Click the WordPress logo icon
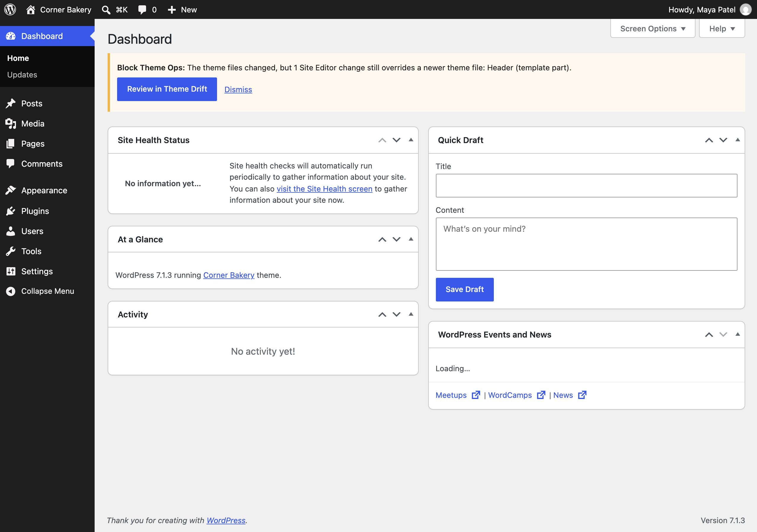 click(x=10, y=9)
